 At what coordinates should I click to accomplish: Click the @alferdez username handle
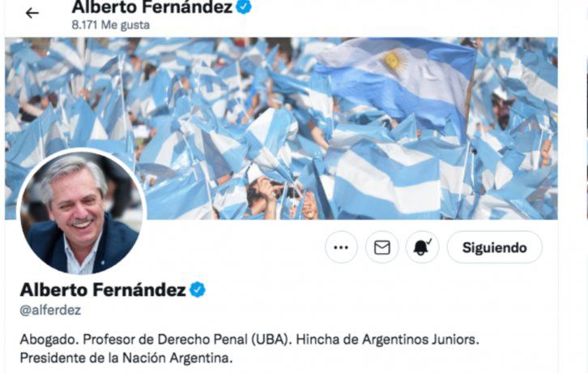pos(50,310)
